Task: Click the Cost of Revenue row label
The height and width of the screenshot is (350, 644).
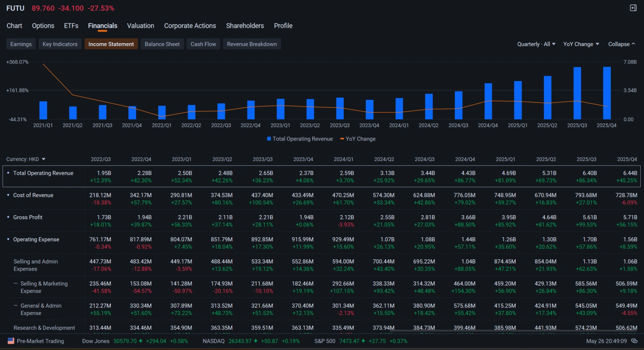Action: 33,195
